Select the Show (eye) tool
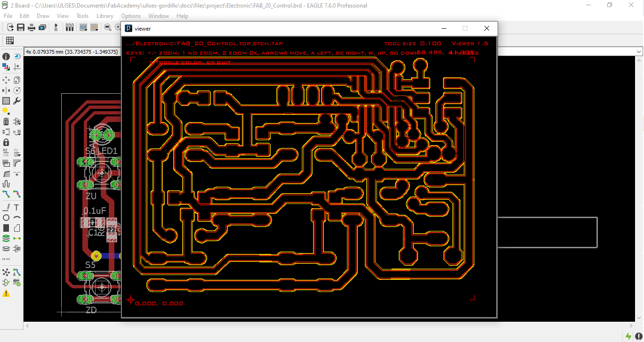Viewport: 644px width, 342px height. click(x=17, y=57)
